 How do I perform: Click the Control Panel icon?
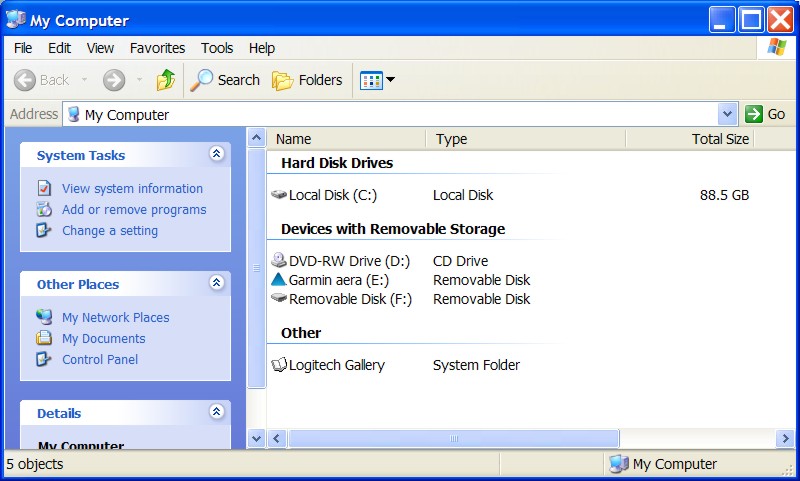44,359
